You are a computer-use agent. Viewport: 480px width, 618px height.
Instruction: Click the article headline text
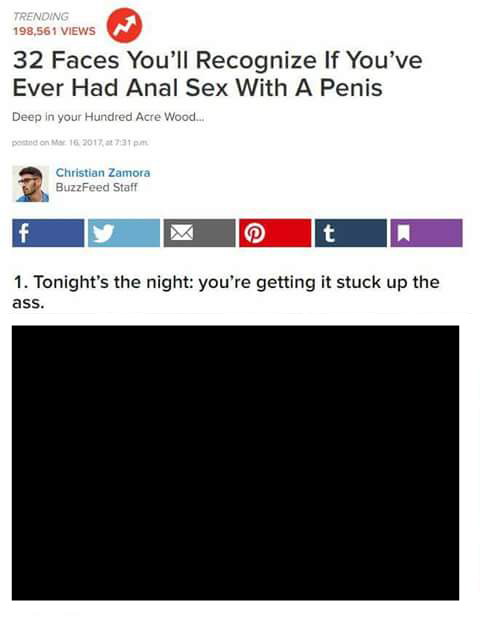pyautogui.click(x=217, y=74)
